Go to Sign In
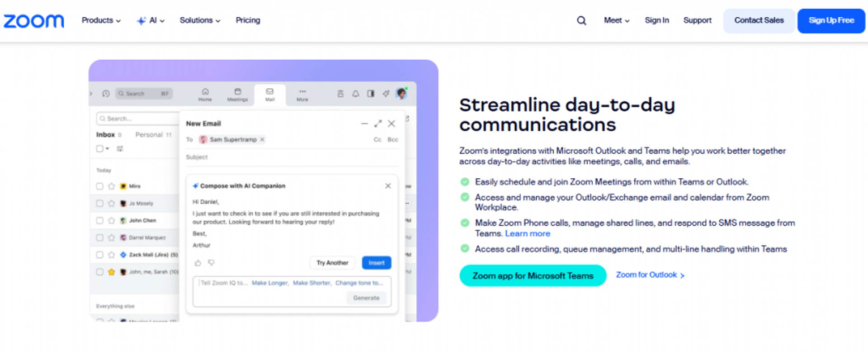Image resolution: width=868 pixels, height=352 pixels. pos(657,20)
